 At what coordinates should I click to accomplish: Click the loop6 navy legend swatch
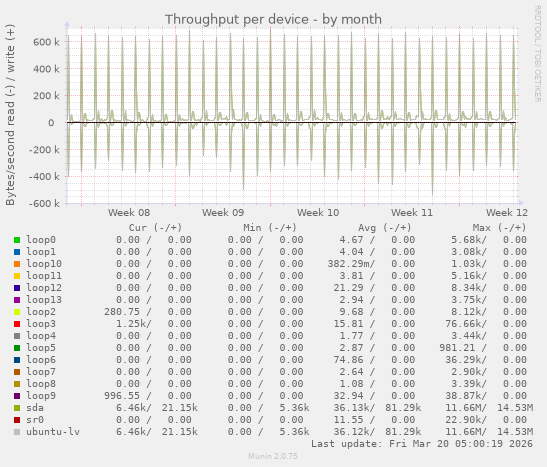(17, 360)
